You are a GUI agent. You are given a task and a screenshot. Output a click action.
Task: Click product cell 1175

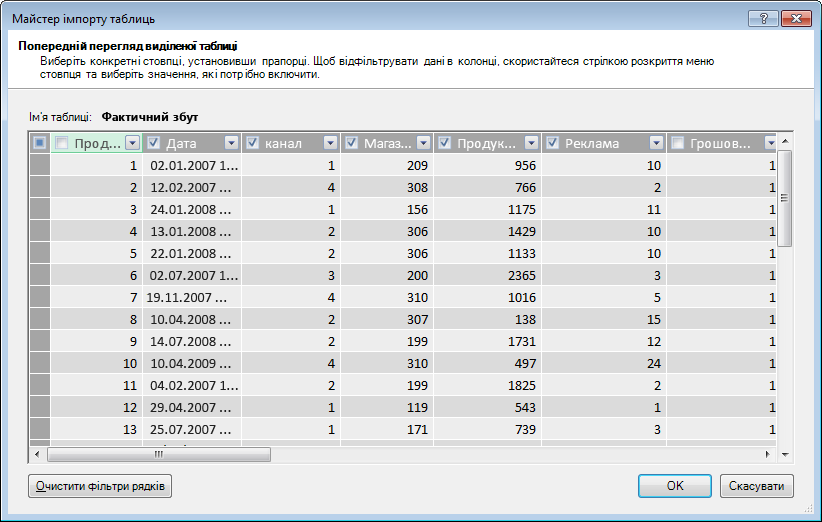click(488, 209)
